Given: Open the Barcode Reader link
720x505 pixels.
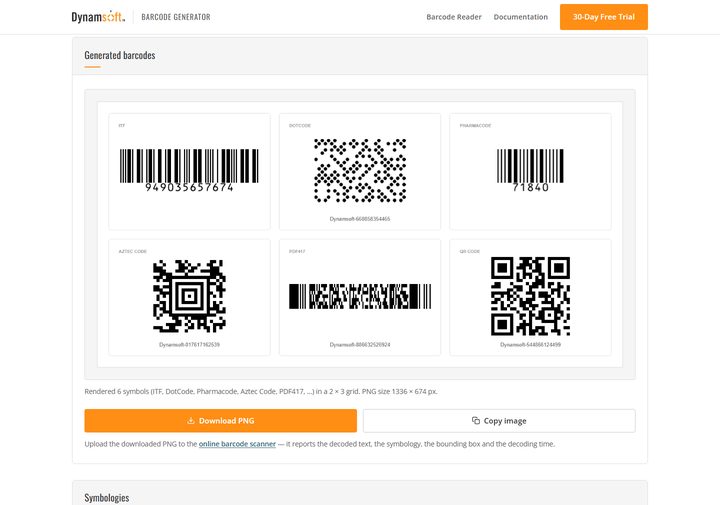Looking at the screenshot, I should coord(454,17).
